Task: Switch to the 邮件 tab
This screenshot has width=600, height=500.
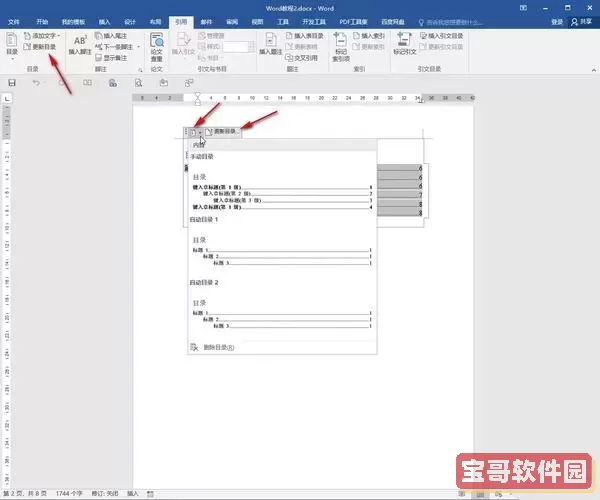Action: [x=206, y=22]
